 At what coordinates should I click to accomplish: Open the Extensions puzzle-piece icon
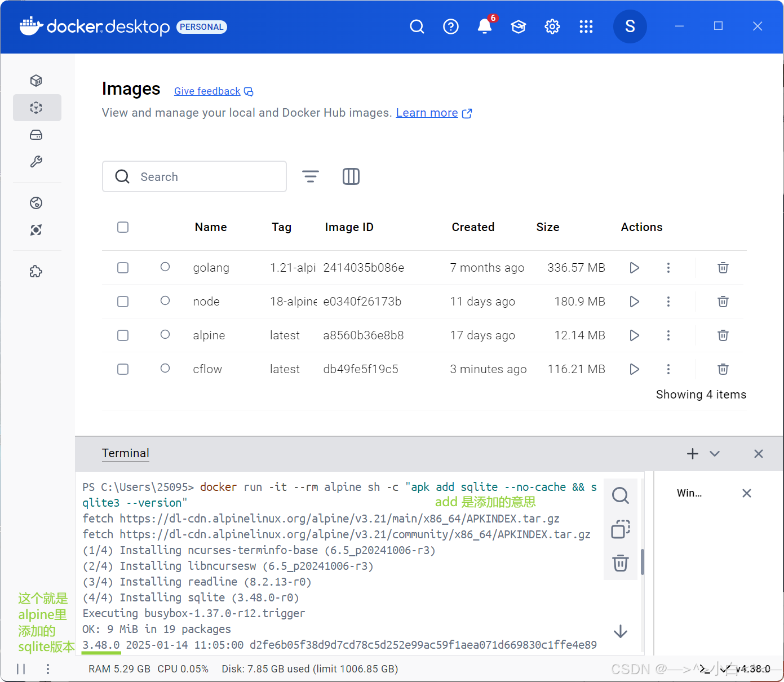click(x=36, y=271)
